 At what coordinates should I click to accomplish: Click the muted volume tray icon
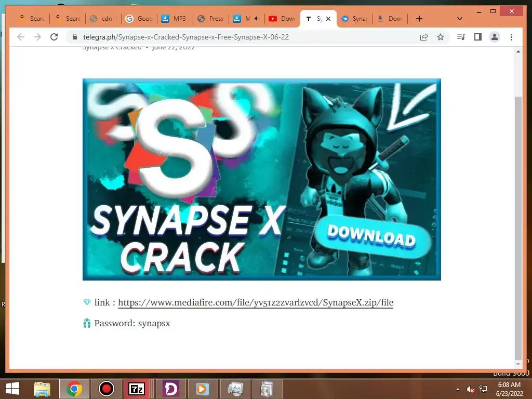point(470,389)
